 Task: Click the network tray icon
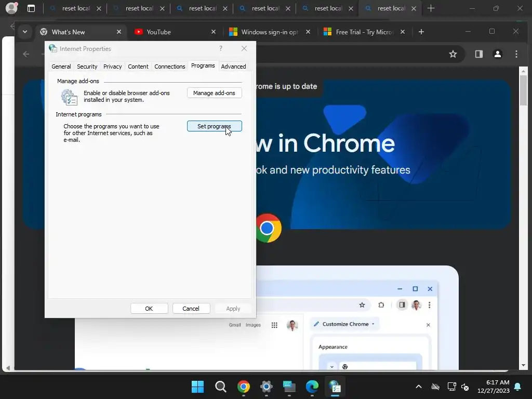pos(451,387)
